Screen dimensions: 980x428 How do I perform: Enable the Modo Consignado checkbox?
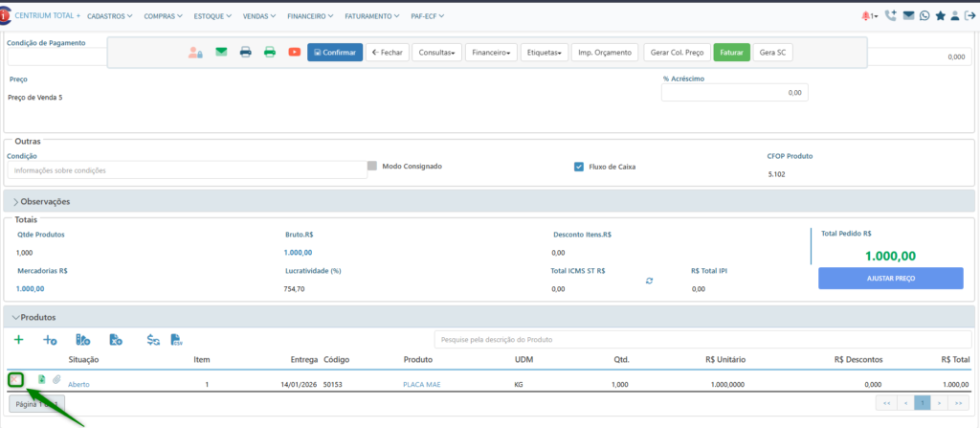click(x=372, y=166)
